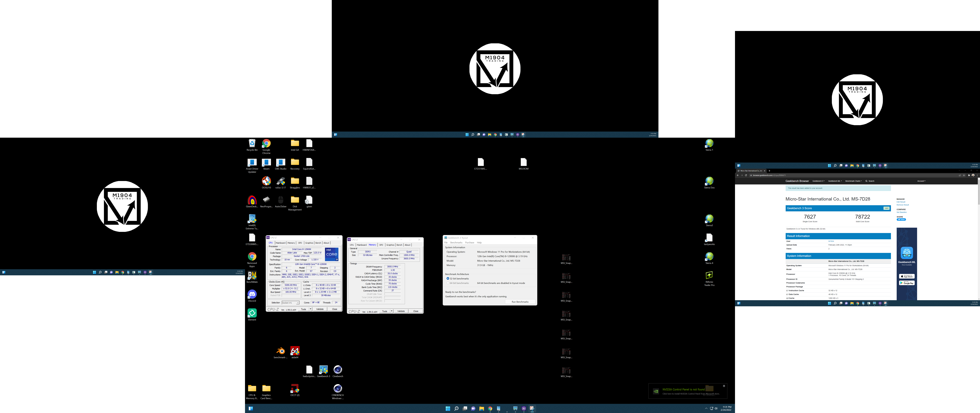
Task: Open the Socket #1 selection combo box
Action: click(x=291, y=303)
